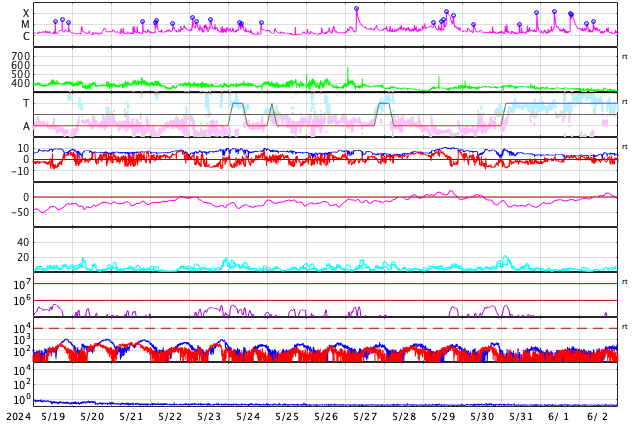This screenshot has width=634, height=424.
Task: Click the 10^0 axis label
Action: [x=22, y=400]
